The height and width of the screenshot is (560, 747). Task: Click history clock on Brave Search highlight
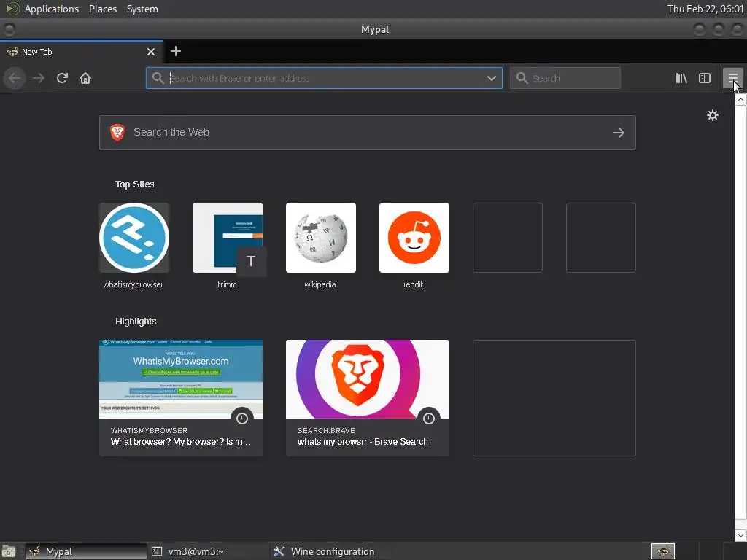click(429, 418)
